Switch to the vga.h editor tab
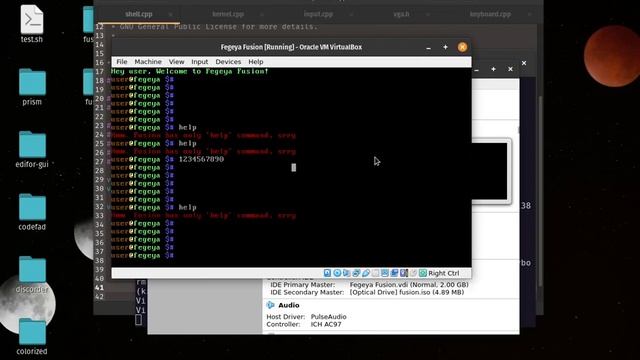Screen dimensions: 640x360 [x=401, y=14]
